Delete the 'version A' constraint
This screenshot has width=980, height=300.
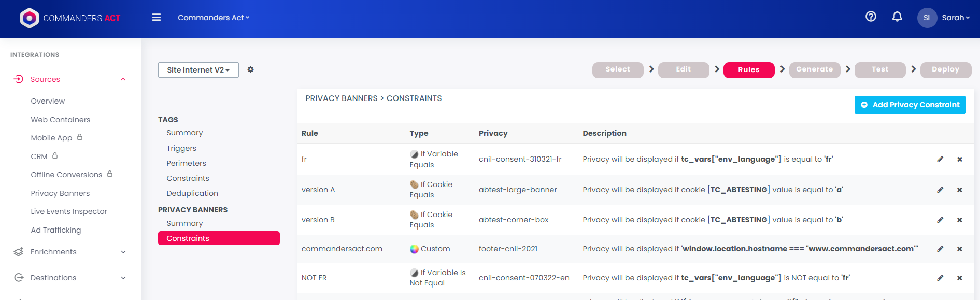959,190
